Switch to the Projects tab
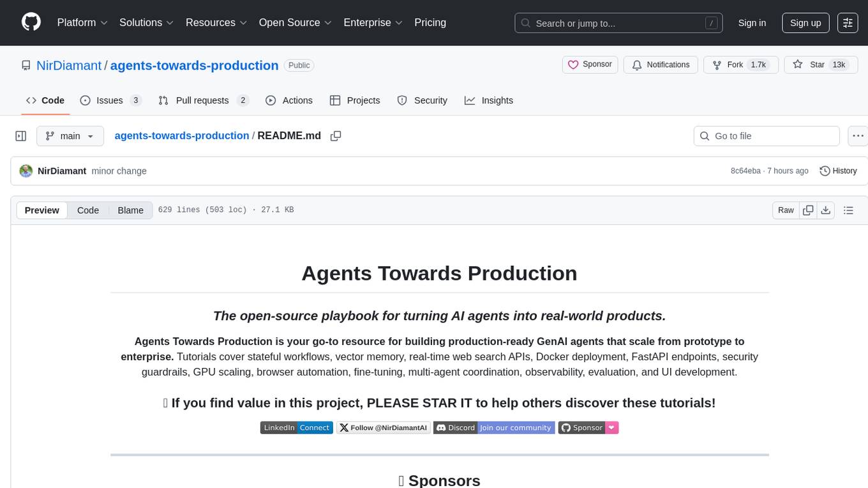The image size is (868, 488). tap(355, 100)
